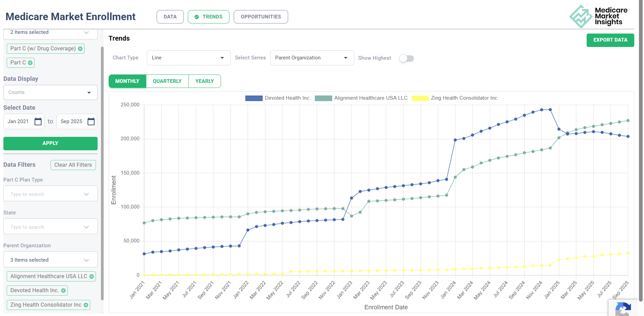Remove the Part C (w/ Drug Coverage) chip
644x316 pixels.
point(80,49)
